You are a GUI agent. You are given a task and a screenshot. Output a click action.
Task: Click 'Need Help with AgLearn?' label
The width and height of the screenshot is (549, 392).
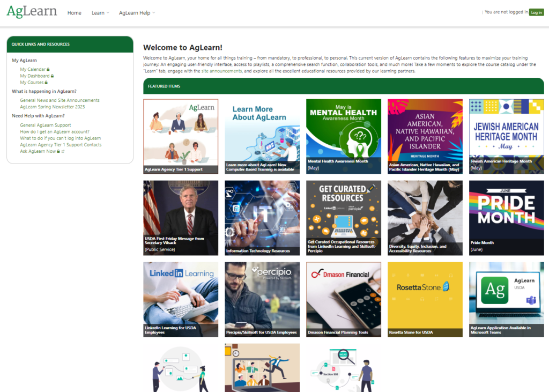click(38, 116)
